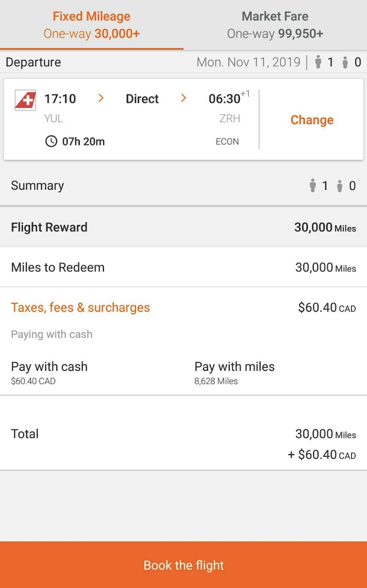This screenshot has width=367, height=588.
Task: Click the child passenger icon in Departure row
Action: pyautogui.click(x=345, y=62)
